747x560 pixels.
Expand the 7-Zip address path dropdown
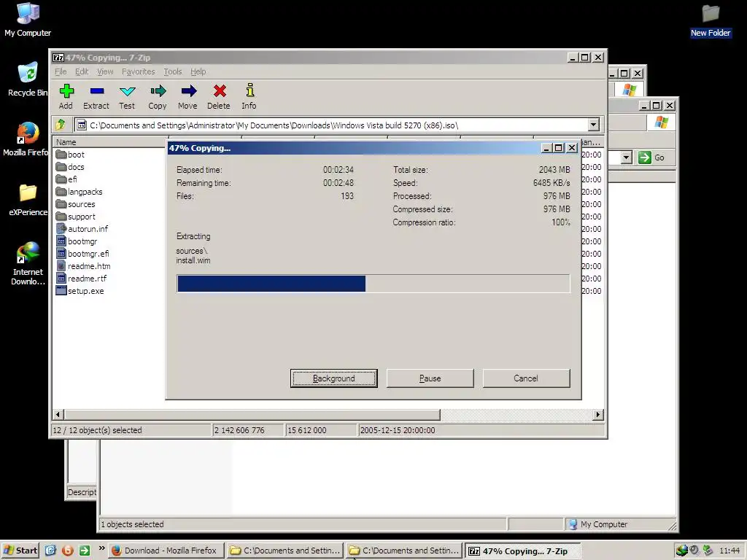point(593,125)
